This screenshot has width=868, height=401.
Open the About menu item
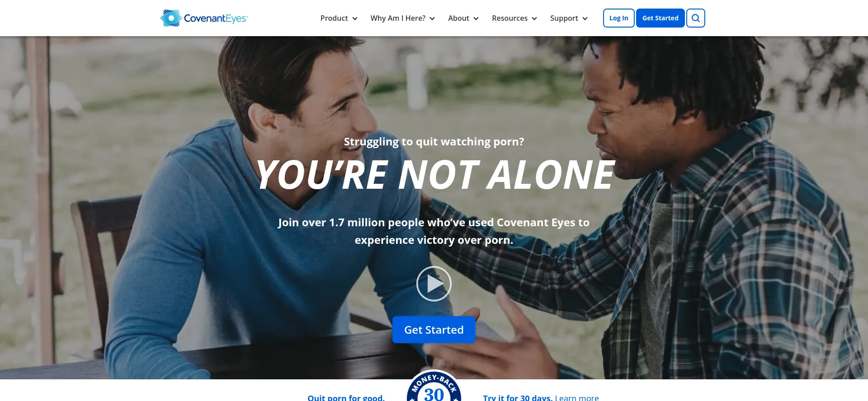tap(458, 18)
